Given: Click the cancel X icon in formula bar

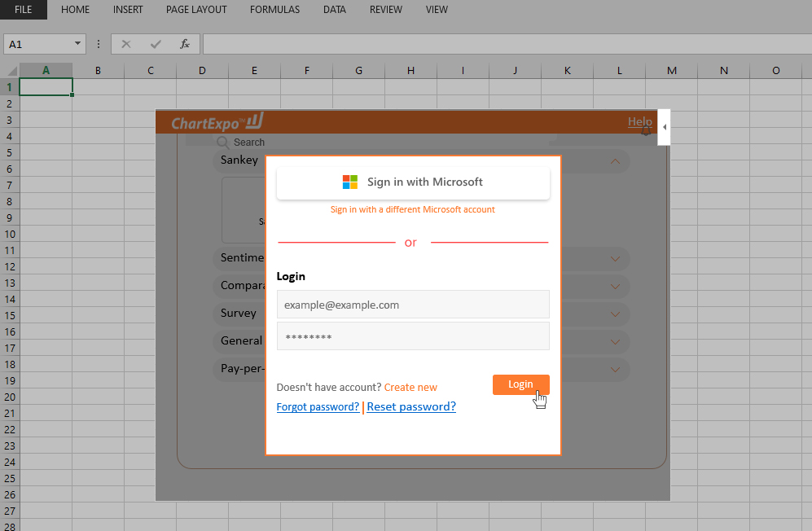Looking at the screenshot, I should click(126, 44).
